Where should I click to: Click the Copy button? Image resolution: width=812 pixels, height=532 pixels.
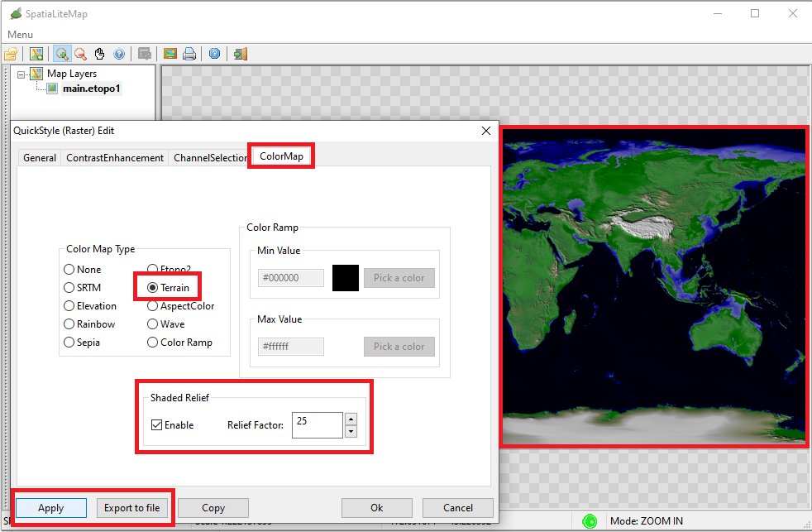tap(213, 508)
